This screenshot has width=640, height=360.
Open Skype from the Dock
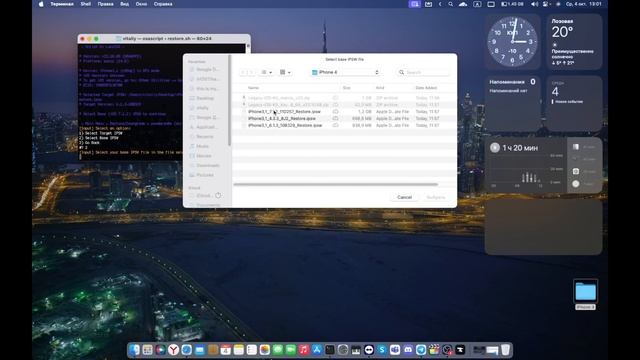point(382,350)
